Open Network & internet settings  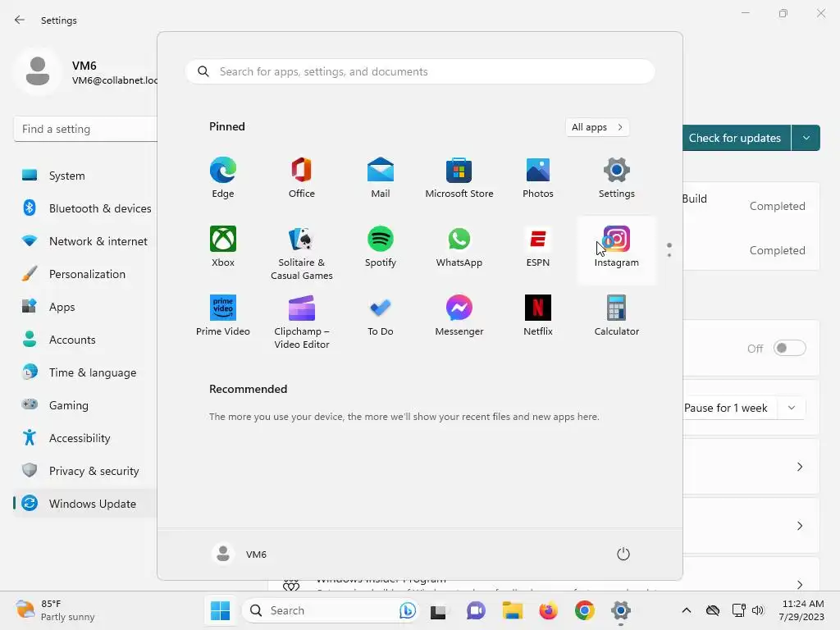[85, 241]
